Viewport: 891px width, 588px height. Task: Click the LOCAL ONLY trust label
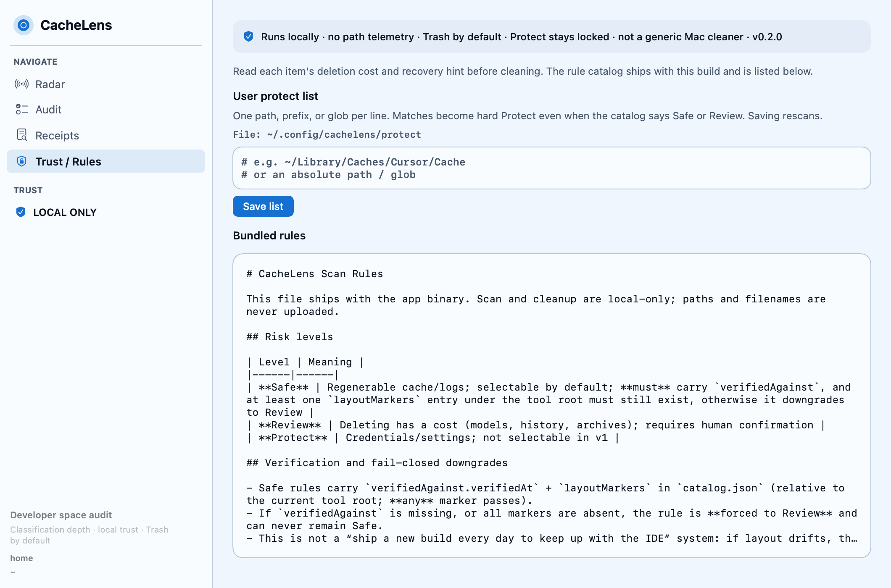point(65,213)
